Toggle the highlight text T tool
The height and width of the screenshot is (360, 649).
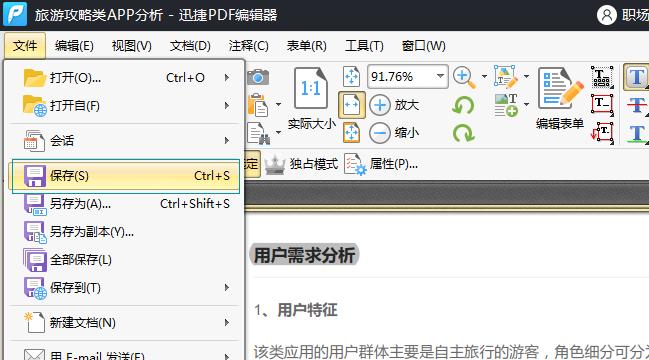(637, 77)
